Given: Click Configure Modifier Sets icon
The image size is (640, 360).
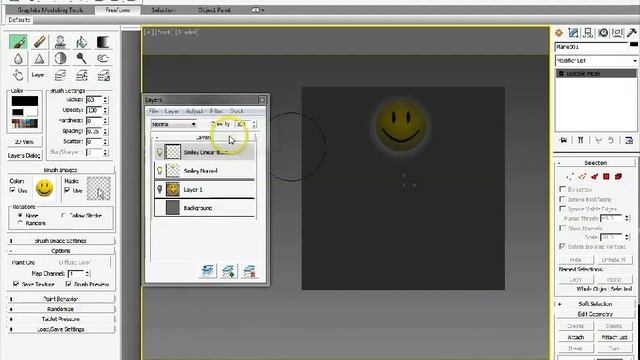Looking at the screenshot, I should [629, 140].
